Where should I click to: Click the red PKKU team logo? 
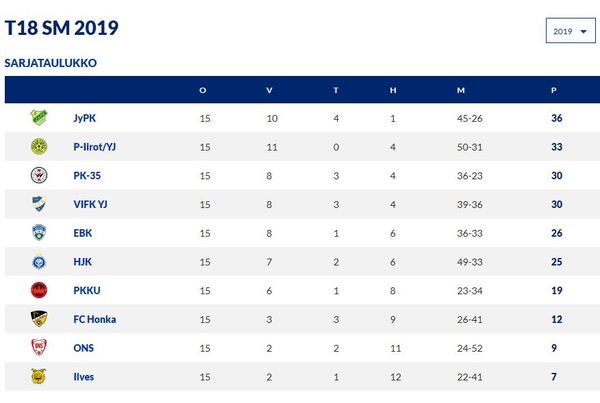coord(39,290)
